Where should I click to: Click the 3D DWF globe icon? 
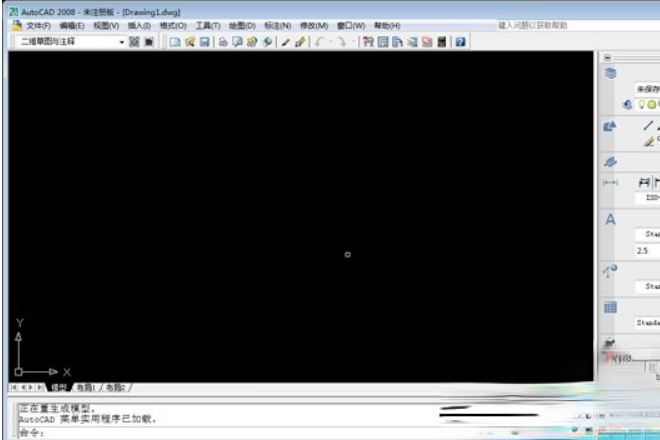pyautogui.click(x=267, y=42)
